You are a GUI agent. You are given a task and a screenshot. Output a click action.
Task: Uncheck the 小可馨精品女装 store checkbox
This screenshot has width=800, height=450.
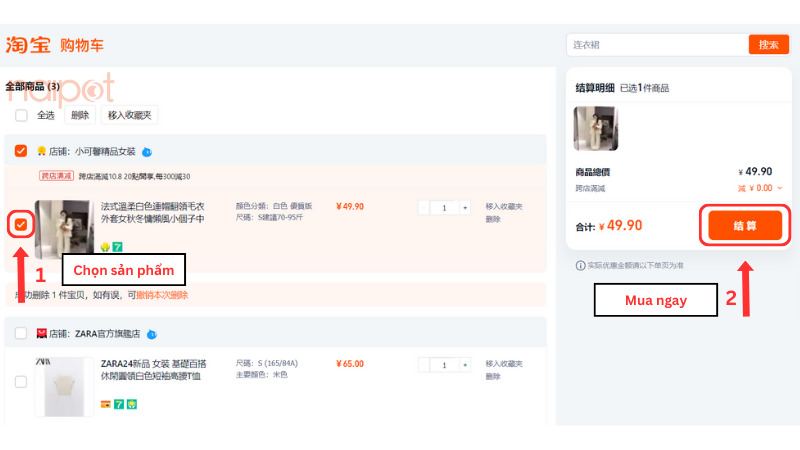21,151
